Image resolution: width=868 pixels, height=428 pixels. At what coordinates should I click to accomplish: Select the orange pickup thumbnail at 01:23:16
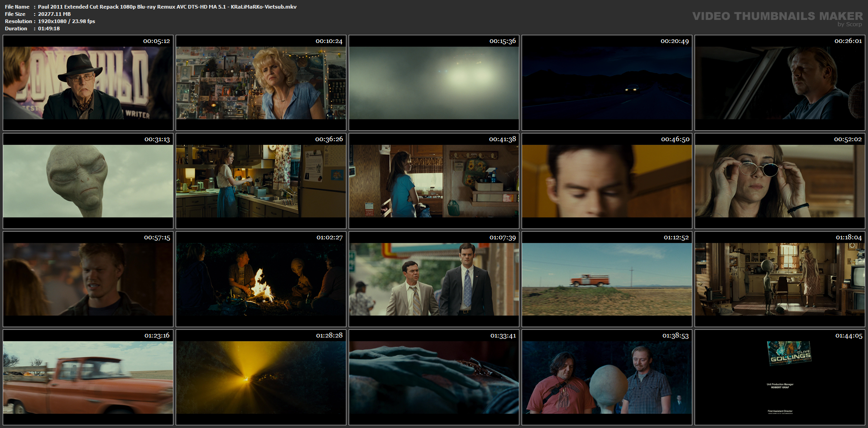[88, 377]
